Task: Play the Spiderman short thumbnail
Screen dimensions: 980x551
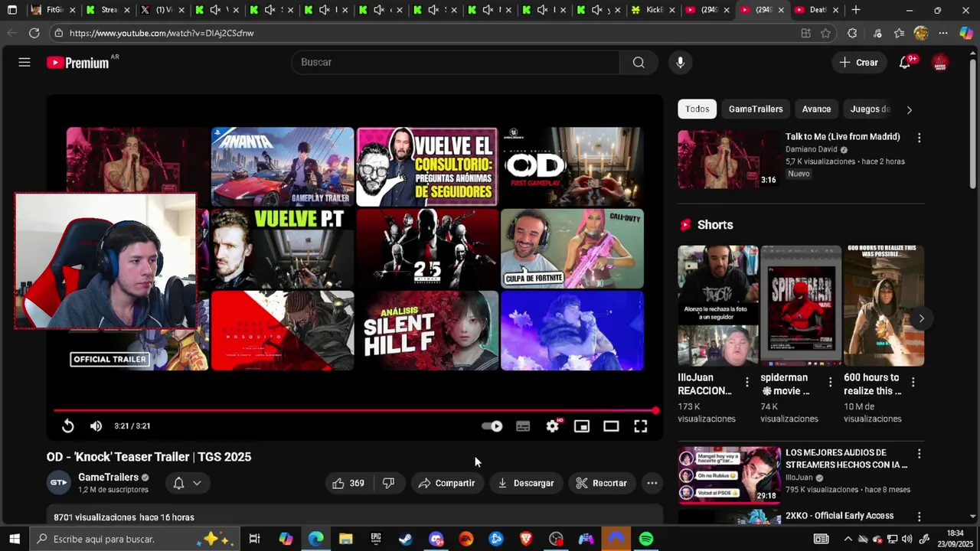Action: (801, 305)
